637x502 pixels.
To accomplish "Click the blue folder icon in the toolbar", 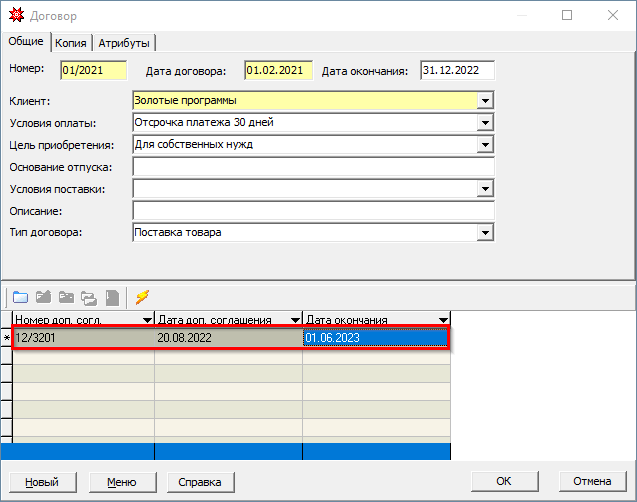I will click(x=20, y=297).
